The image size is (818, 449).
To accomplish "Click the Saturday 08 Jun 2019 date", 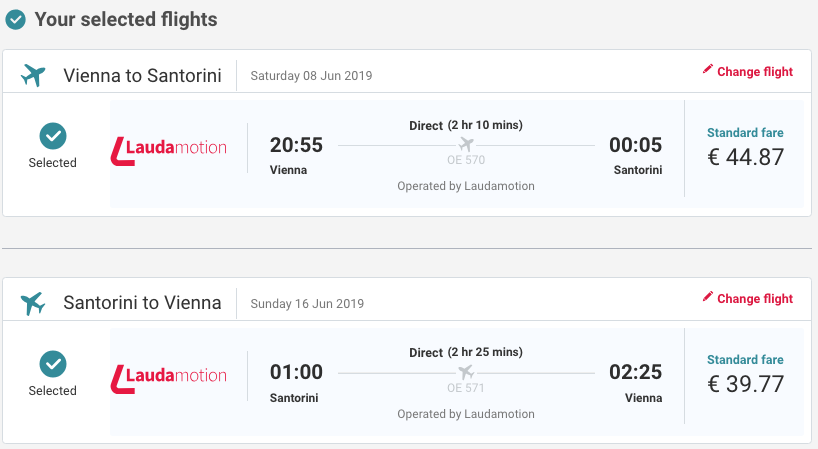I will point(311,76).
